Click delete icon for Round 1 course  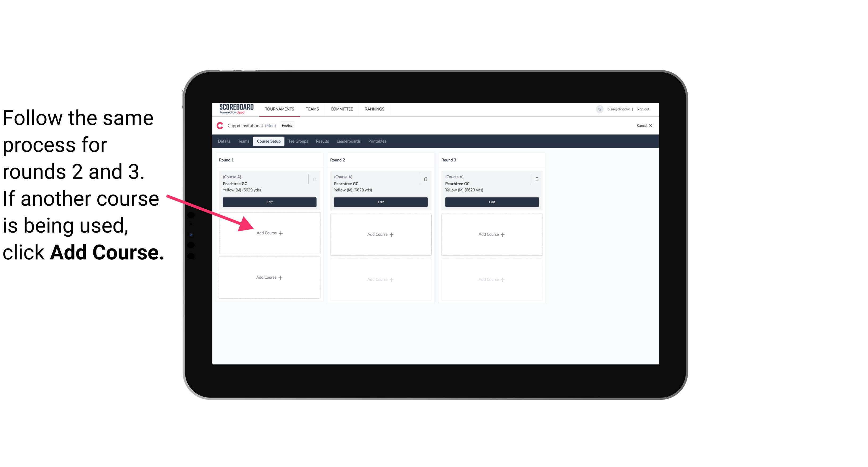point(316,178)
